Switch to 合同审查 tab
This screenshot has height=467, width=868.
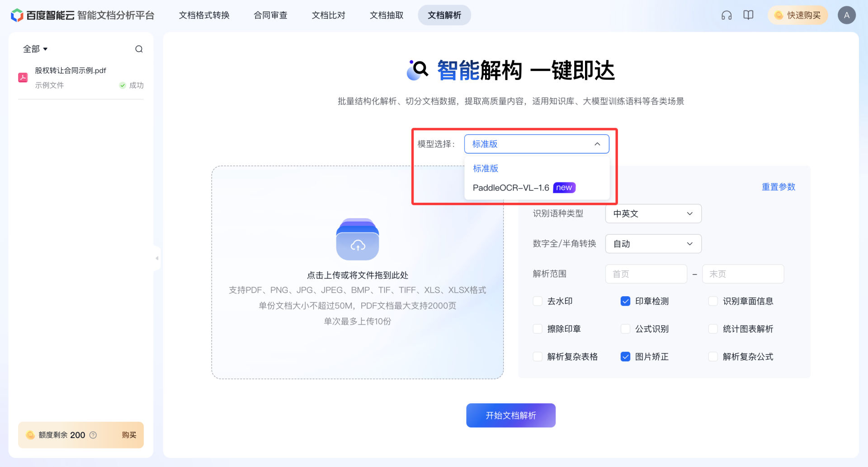(x=270, y=15)
